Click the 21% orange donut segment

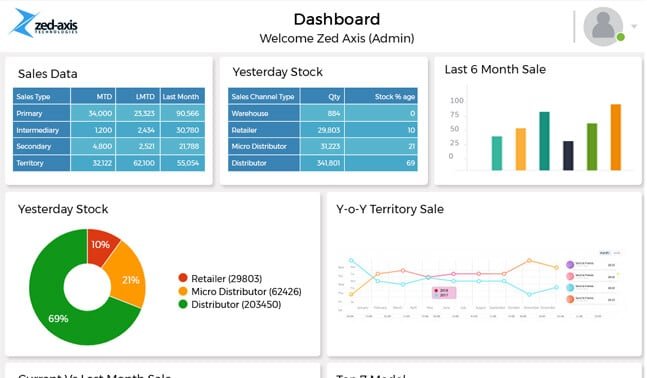coord(129,277)
